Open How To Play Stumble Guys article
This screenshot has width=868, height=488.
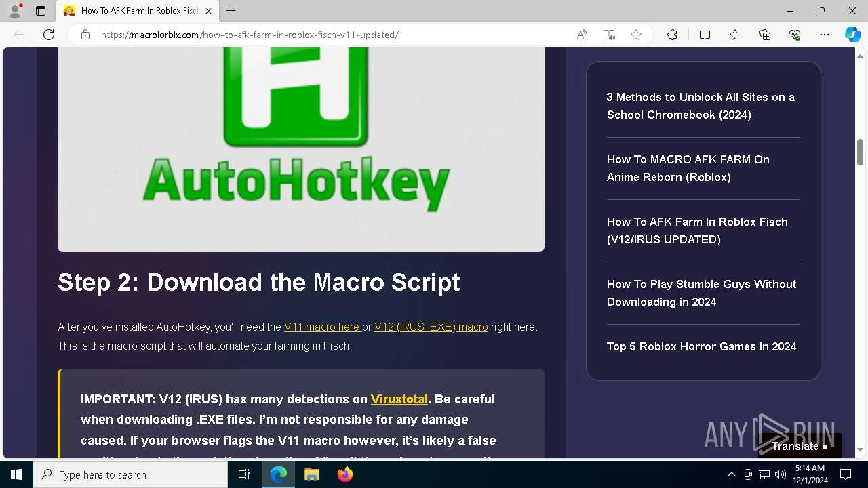click(x=701, y=293)
